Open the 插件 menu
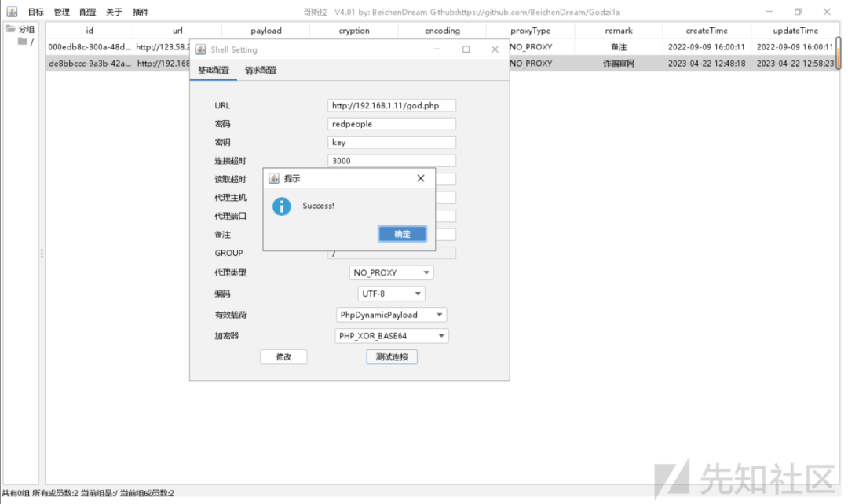This screenshot has width=848, height=504. pyautogui.click(x=141, y=12)
